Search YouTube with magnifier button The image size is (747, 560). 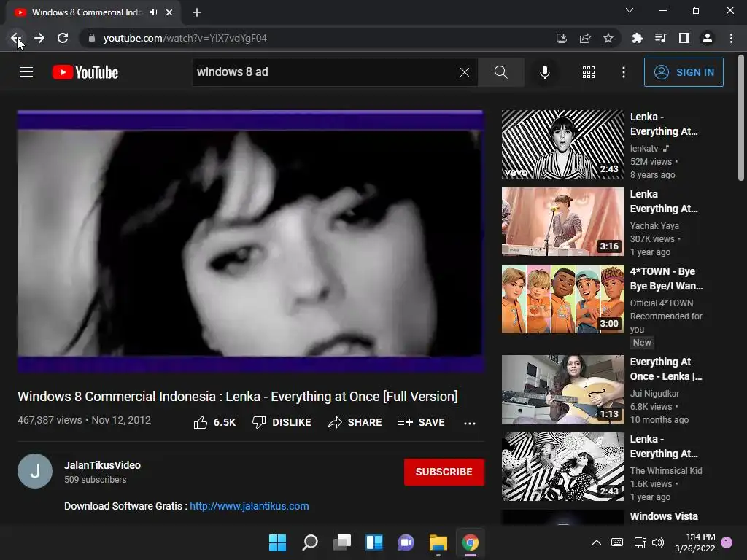[x=500, y=72]
